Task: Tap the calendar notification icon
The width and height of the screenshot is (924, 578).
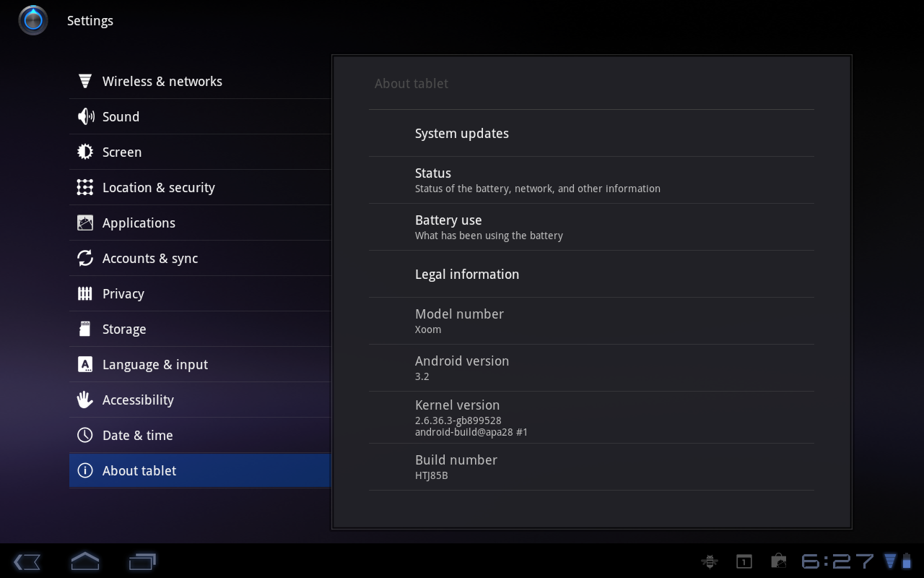Action: coord(744,561)
